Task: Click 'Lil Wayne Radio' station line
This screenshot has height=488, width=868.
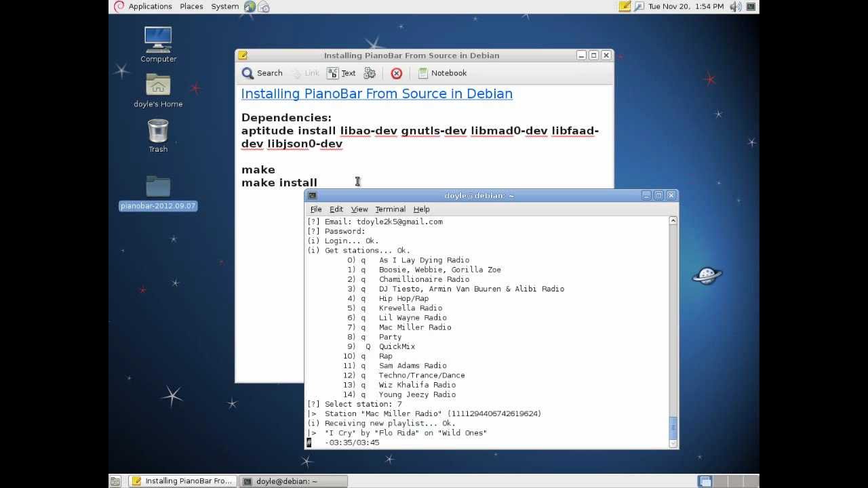Action: (413, 317)
